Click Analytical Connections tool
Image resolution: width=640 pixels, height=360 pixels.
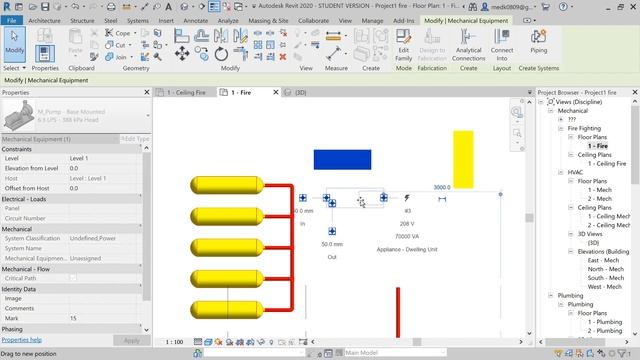click(x=468, y=45)
